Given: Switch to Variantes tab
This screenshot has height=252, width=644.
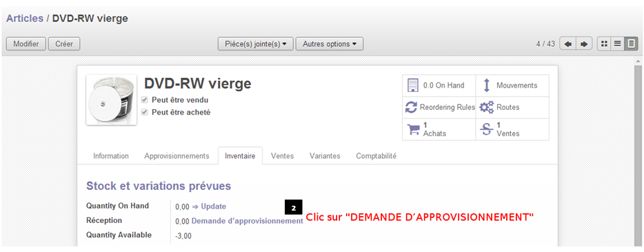Looking at the screenshot, I should pyautogui.click(x=325, y=156).
